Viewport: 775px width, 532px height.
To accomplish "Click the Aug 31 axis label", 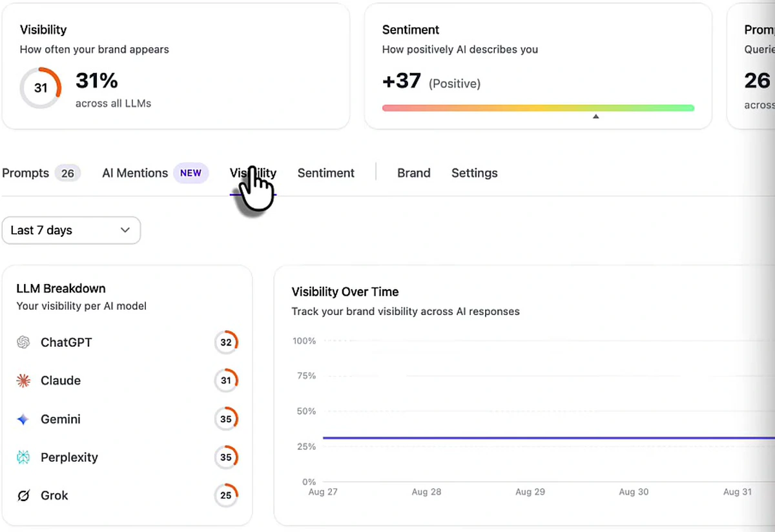I will point(738,492).
